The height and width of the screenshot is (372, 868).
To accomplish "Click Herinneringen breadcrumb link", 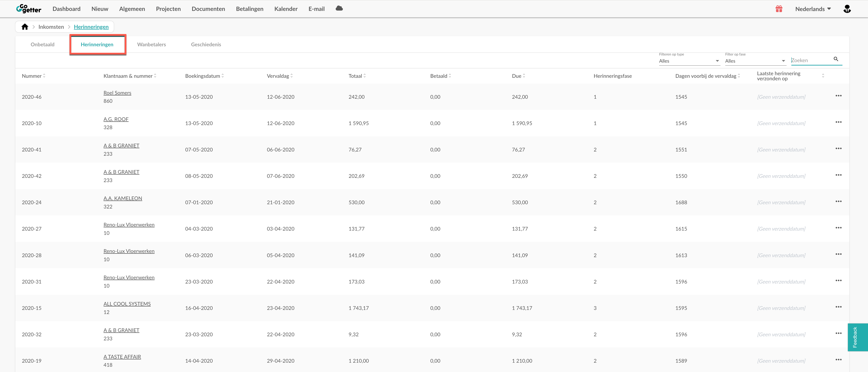I will click(x=91, y=27).
